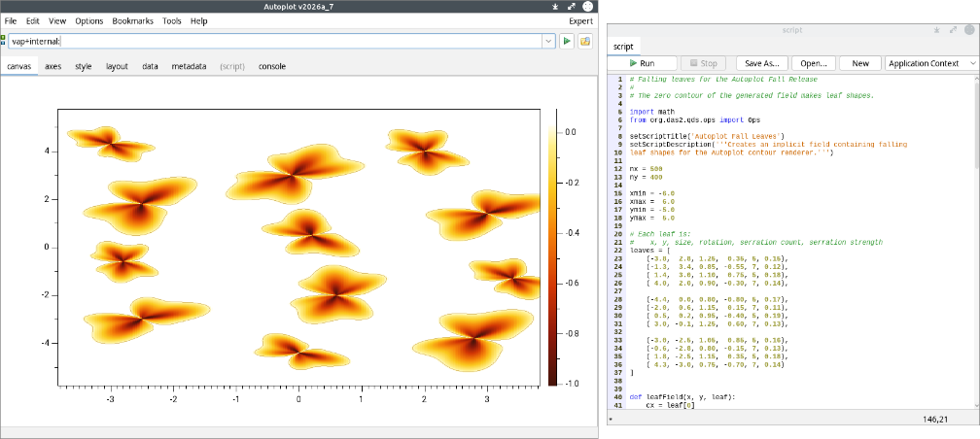This screenshot has height=439, width=980.
Task: Click the color bar beside the plot
Action: (x=552, y=255)
